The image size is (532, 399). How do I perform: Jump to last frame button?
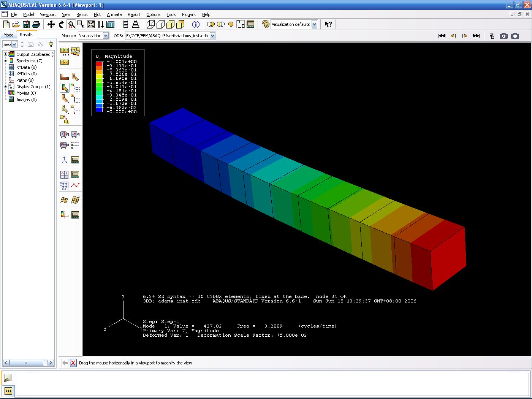476,36
